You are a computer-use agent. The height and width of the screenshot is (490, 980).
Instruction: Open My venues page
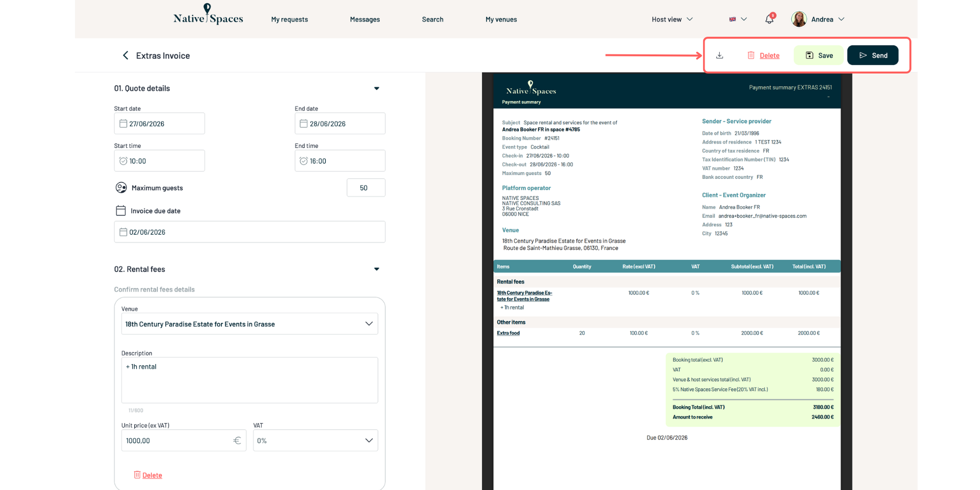(x=501, y=20)
